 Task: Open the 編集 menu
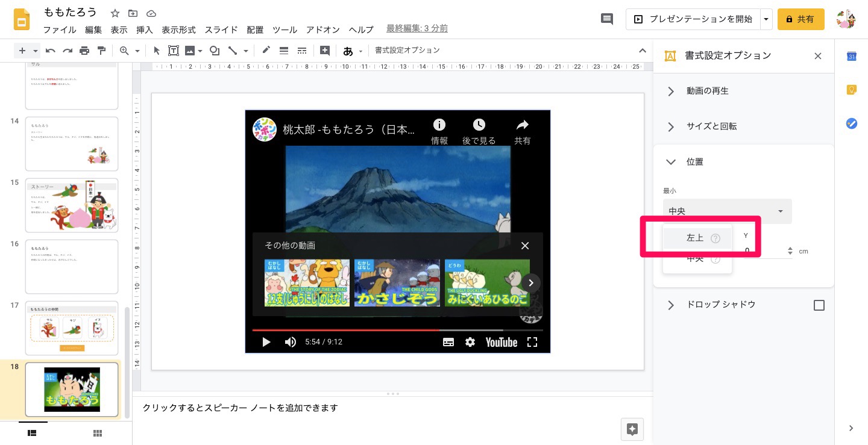93,29
